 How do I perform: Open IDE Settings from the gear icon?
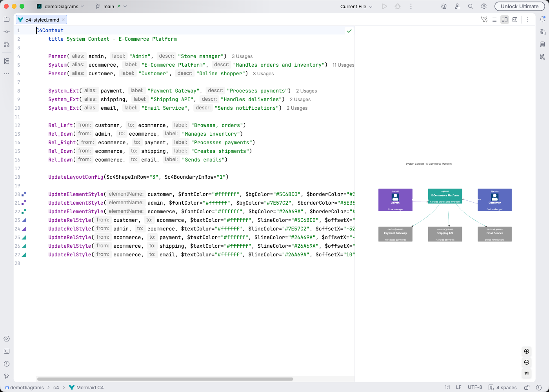tap(484, 6)
